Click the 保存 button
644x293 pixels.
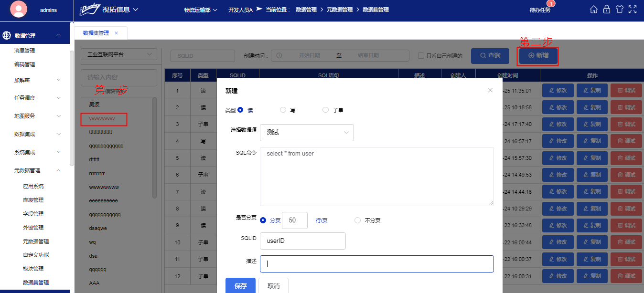point(240,286)
